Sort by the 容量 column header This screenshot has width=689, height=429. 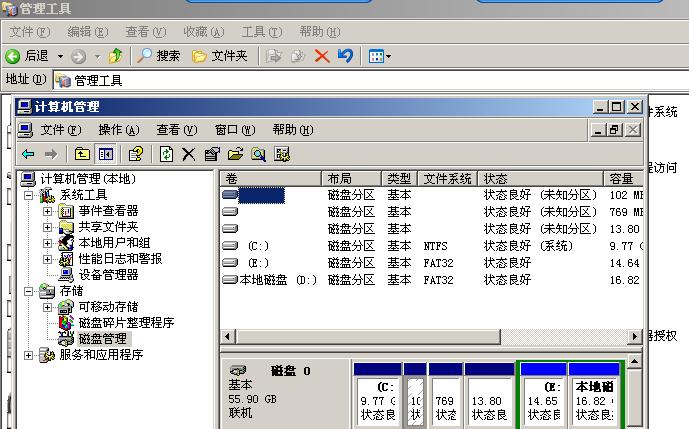(623, 178)
